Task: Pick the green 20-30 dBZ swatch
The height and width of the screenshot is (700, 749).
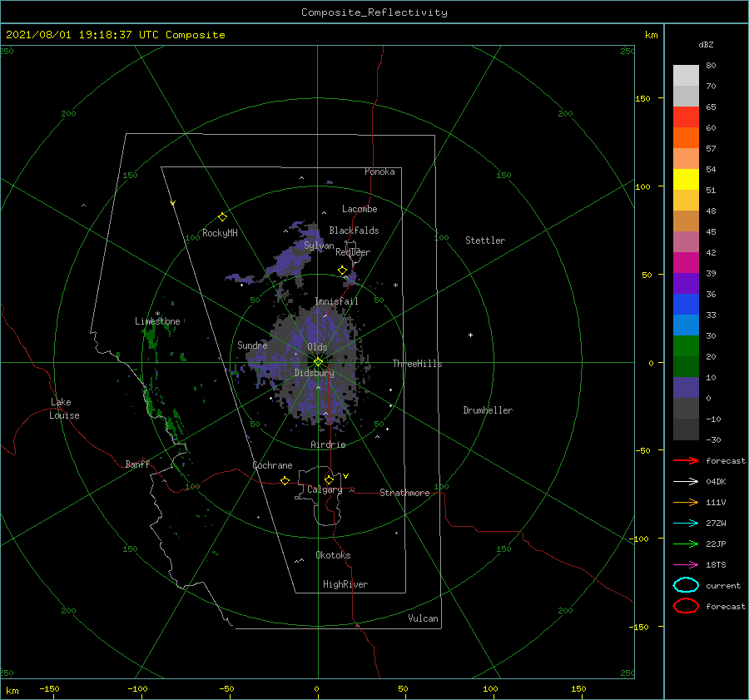Action: tap(686, 345)
